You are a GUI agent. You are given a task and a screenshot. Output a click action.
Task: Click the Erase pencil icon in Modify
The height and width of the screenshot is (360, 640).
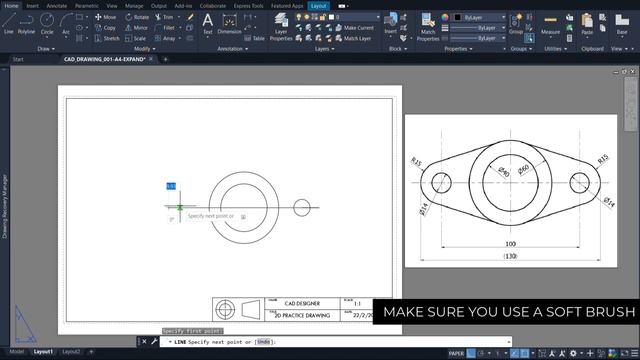click(x=190, y=17)
